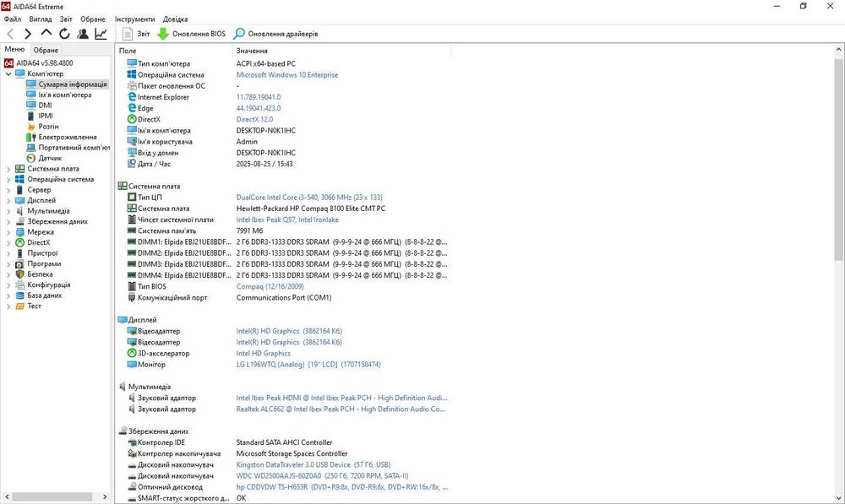Viewport: 845px width, 504px height.
Task: Collapse the Комп'ютер tree node
Action: tap(8, 73)
